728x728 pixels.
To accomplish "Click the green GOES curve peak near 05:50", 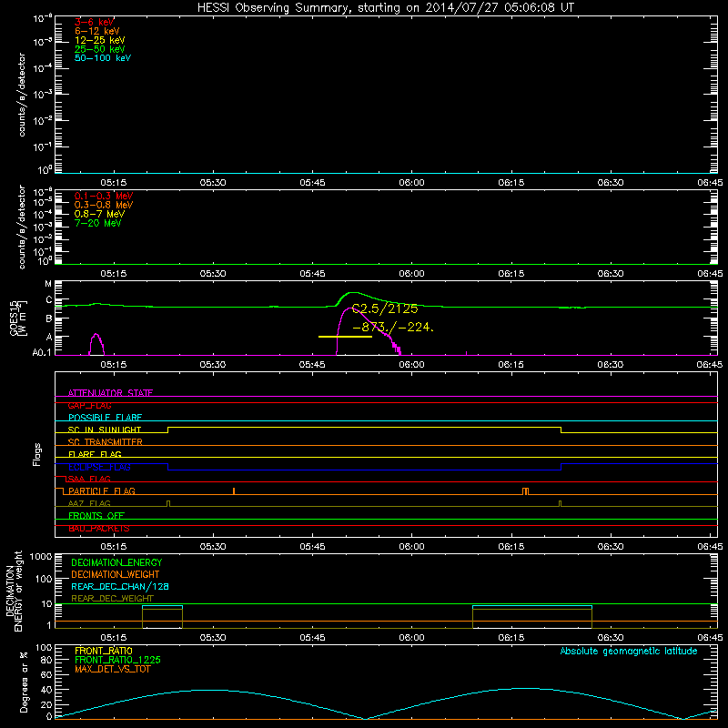I will (353, 293).
